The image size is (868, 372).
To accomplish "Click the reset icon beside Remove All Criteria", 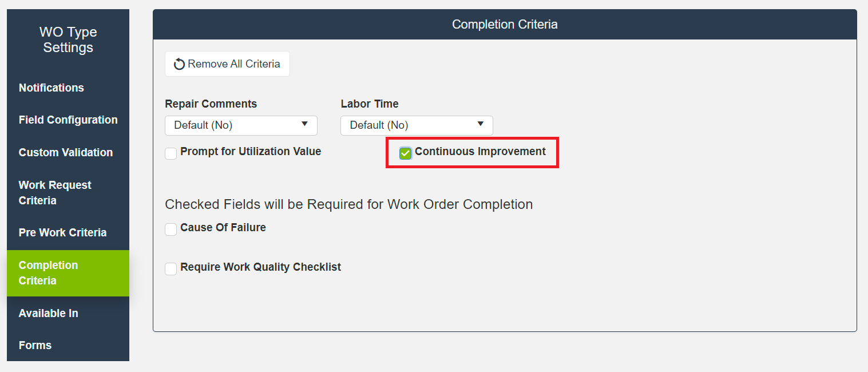I will [x=180, y=64].
